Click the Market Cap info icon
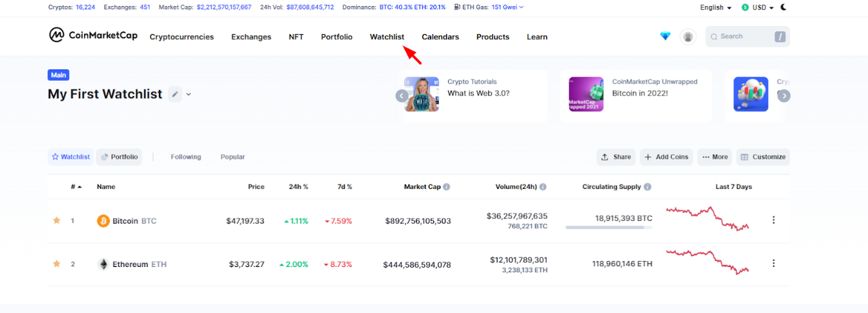 click(x=447, y=187)
